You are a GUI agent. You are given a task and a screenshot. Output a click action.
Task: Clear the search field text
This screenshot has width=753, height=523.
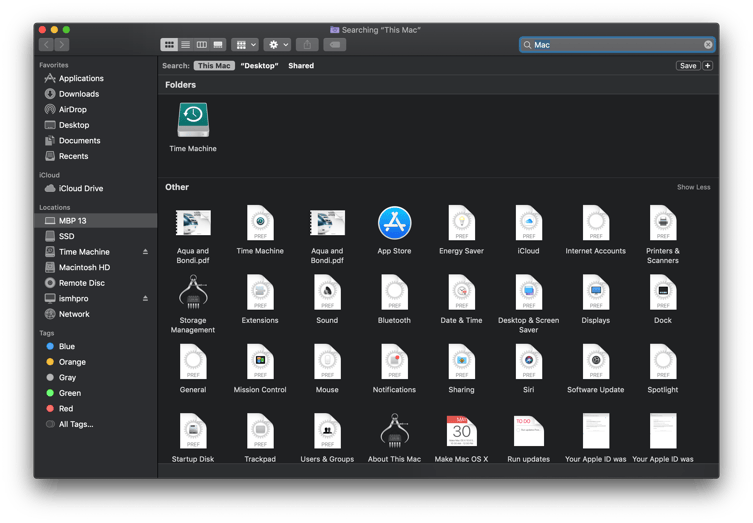(x=708, y=45)
